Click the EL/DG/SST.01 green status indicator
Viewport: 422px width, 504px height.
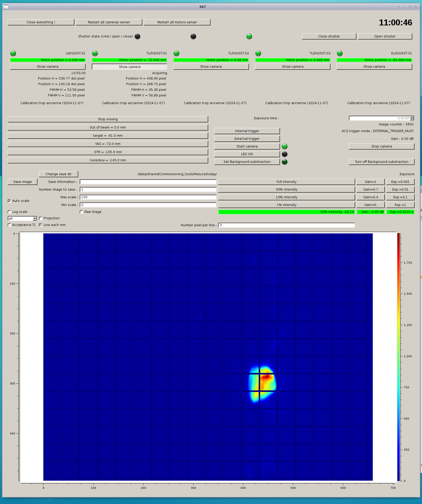point(340,53)
